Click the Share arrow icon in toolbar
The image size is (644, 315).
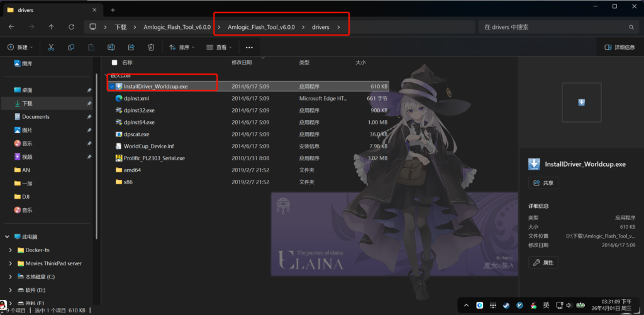(131, 47)
